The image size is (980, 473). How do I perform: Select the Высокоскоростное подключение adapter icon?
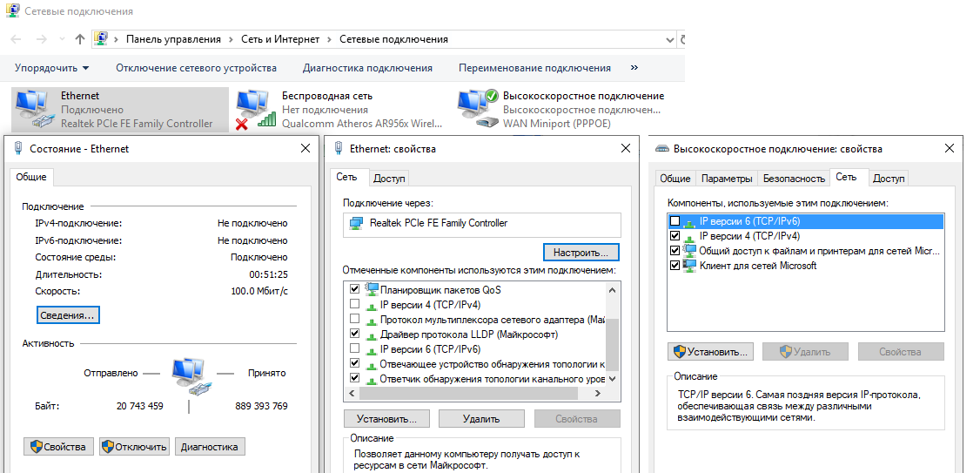click(x=478, y=109)
